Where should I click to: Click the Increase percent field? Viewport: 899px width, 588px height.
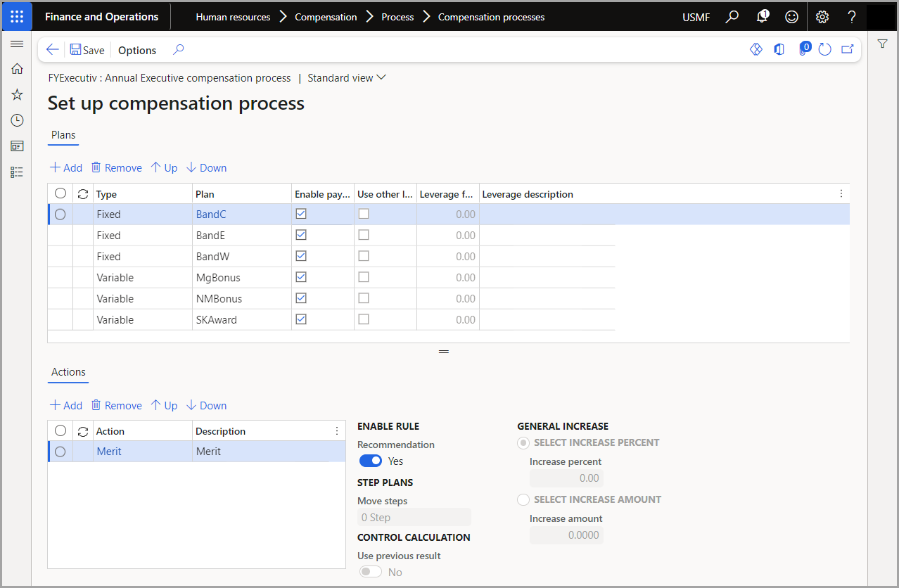coord(566,478)
